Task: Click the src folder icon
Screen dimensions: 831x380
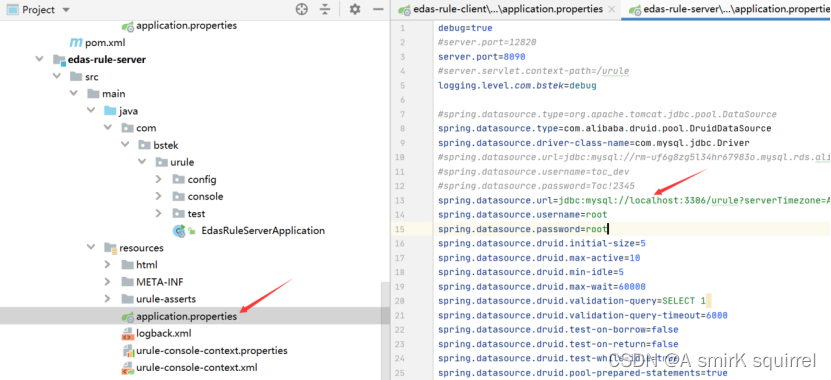Action: (76, 77)
